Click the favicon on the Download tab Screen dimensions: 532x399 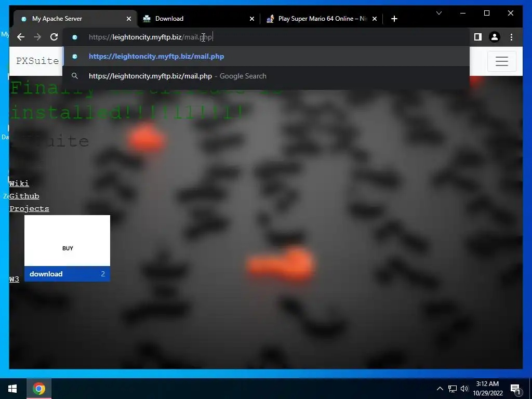tap(147, 19)
